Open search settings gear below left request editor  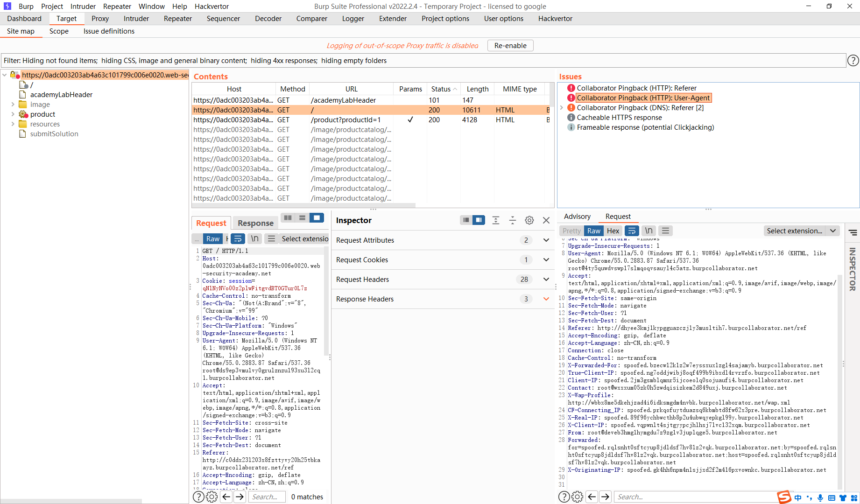tap(212, 497)
